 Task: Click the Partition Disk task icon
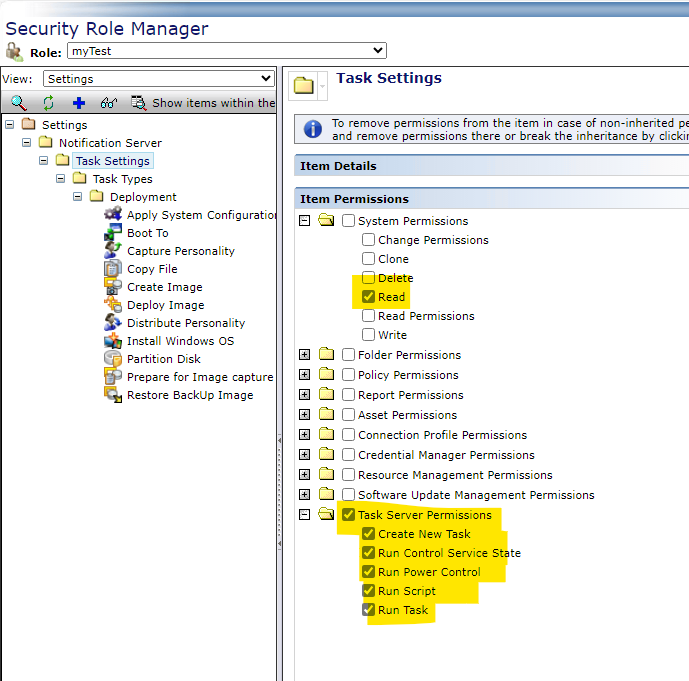112,359
